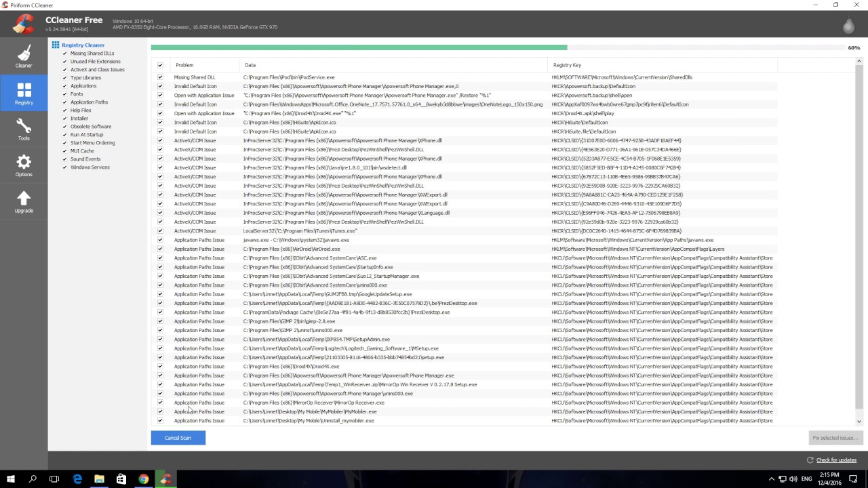Toggle Unused File Extensions option
This screenshot has height=488, width=868.
(65, 62)
